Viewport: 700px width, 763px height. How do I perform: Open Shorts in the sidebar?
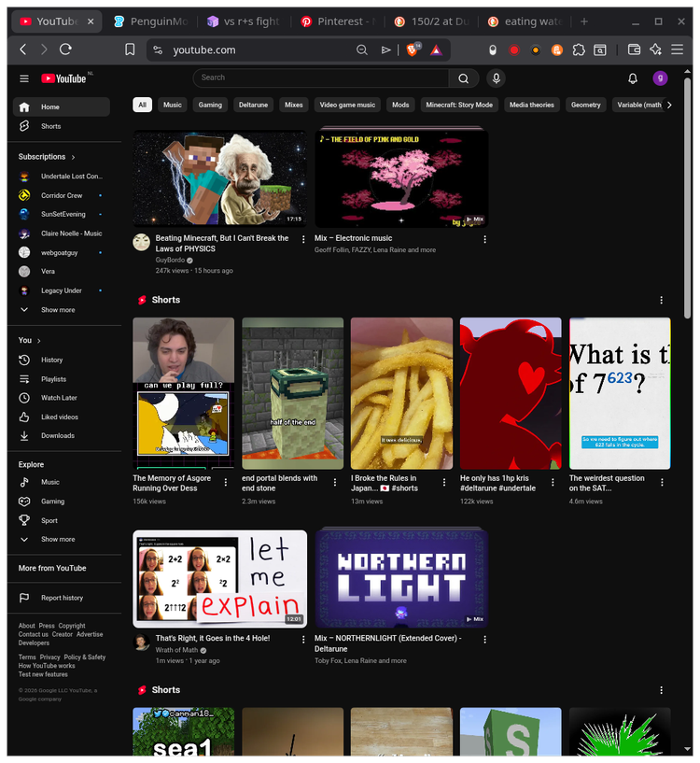(x=62, y=126)
